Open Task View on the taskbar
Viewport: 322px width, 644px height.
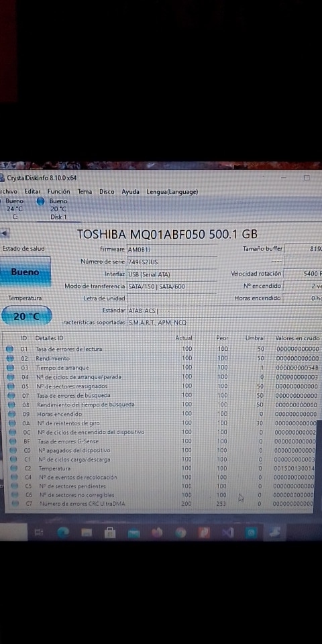pyautogui.click(x=39, y=533)
